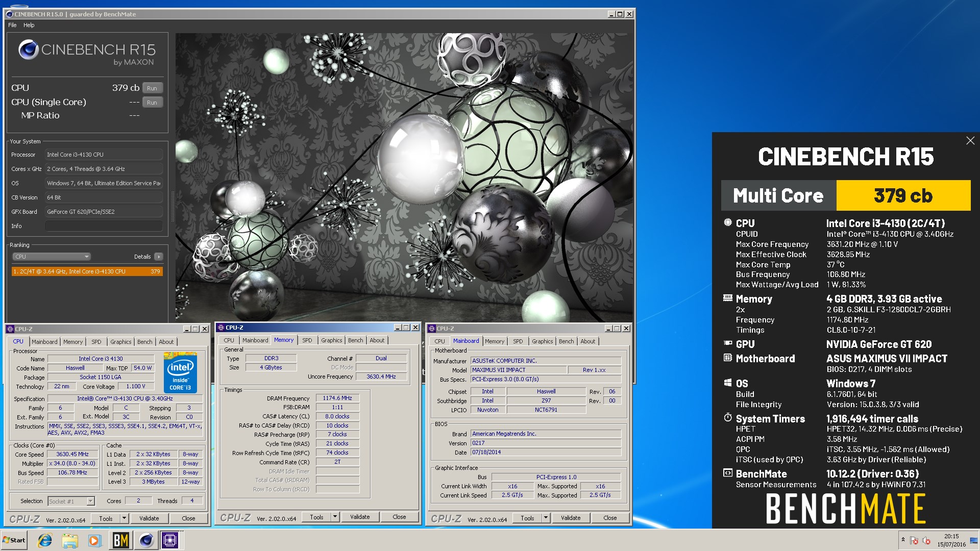Click Validate in left CPU-Z window

tap(149, 518)
